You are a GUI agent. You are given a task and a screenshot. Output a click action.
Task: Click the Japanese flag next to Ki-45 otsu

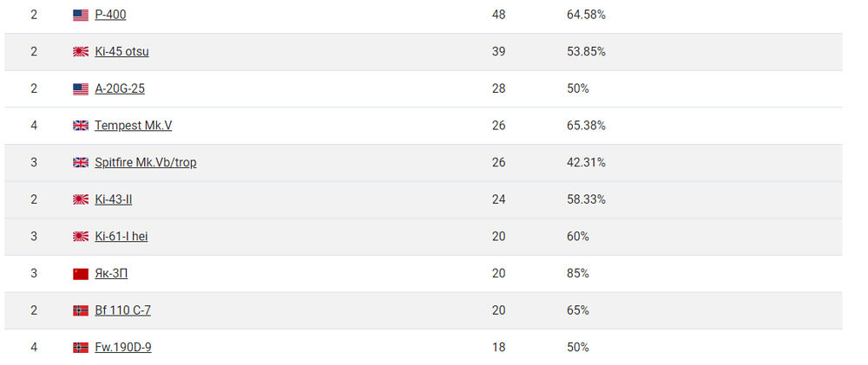tap(81, 52)
